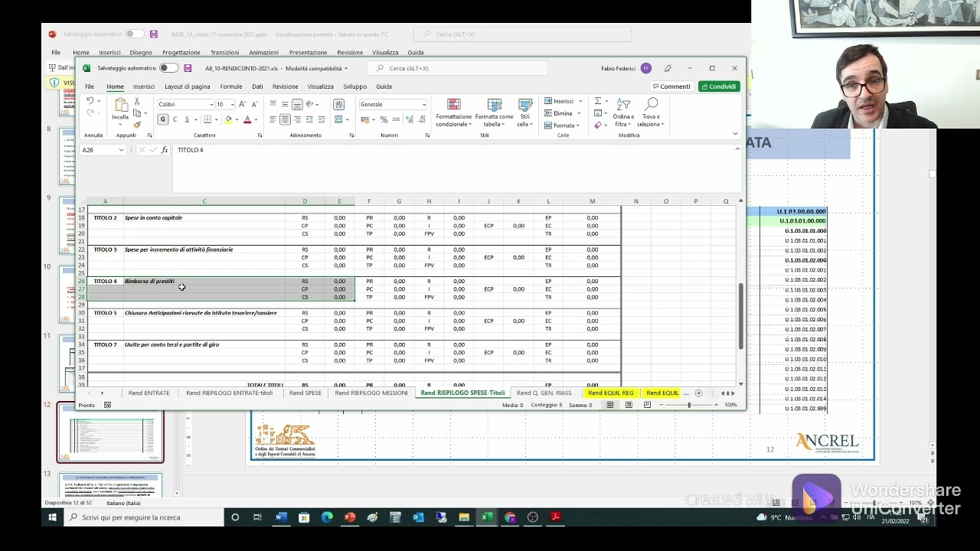Open the Excel Layout di pagina tab
The width and height of the screenshot is (980, 551).
coord(188,86)
